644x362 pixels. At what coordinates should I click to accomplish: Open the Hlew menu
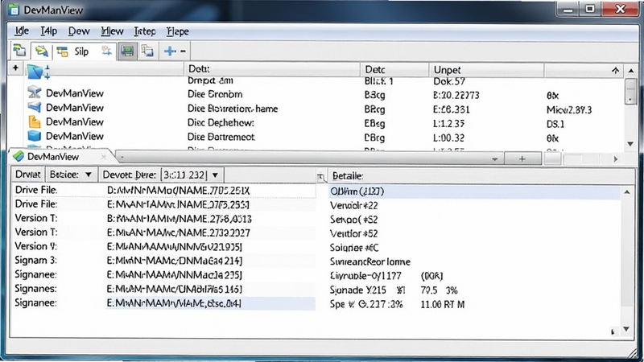pos(112,31)
